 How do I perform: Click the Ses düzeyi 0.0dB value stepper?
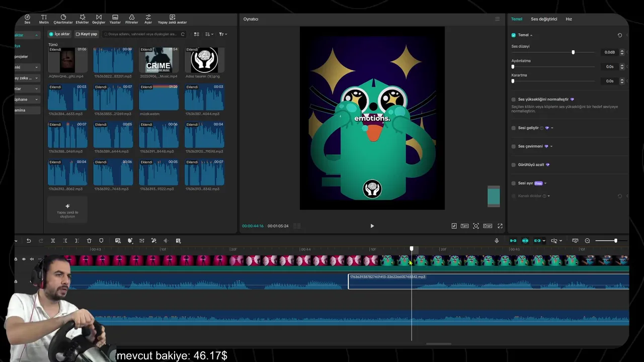(622, 52)
